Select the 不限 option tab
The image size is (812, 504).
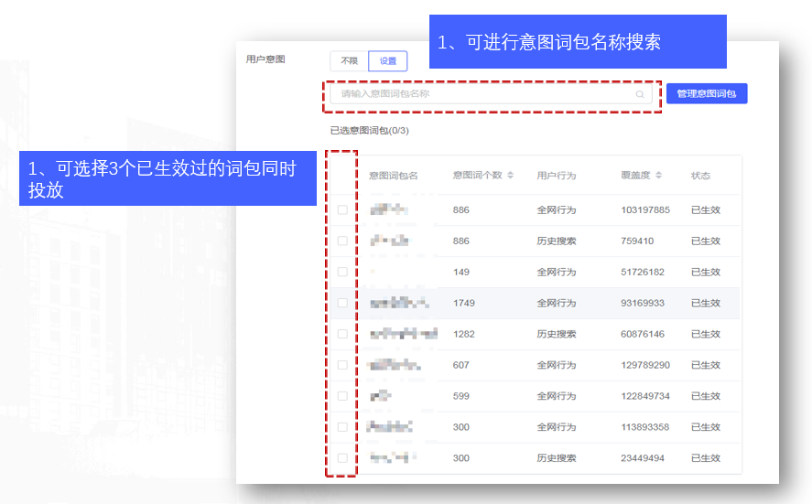tap(349, 61)
